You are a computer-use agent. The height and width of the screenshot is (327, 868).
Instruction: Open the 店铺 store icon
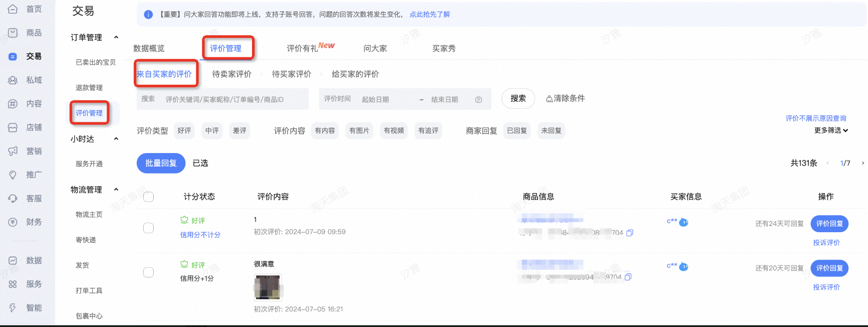13,127
